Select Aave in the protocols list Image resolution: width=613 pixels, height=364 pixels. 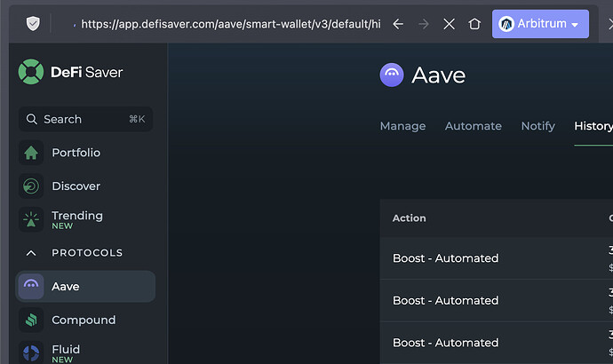point(85,287)
